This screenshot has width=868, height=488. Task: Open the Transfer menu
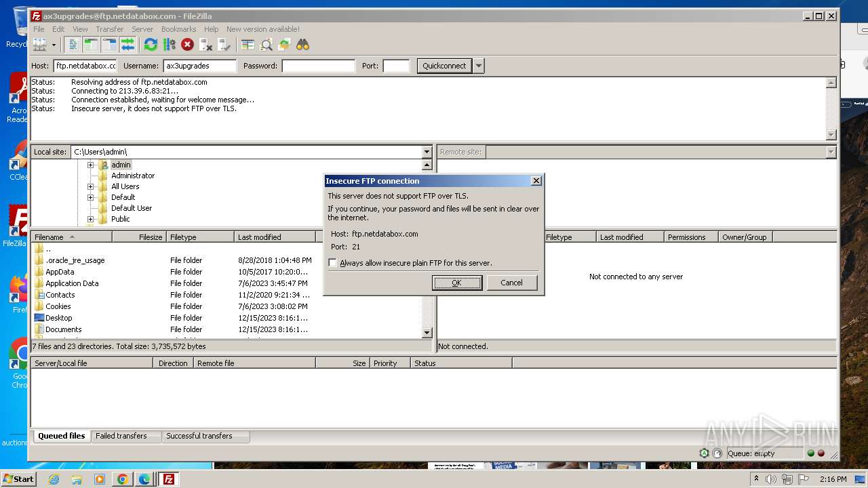tap(110, 29)
